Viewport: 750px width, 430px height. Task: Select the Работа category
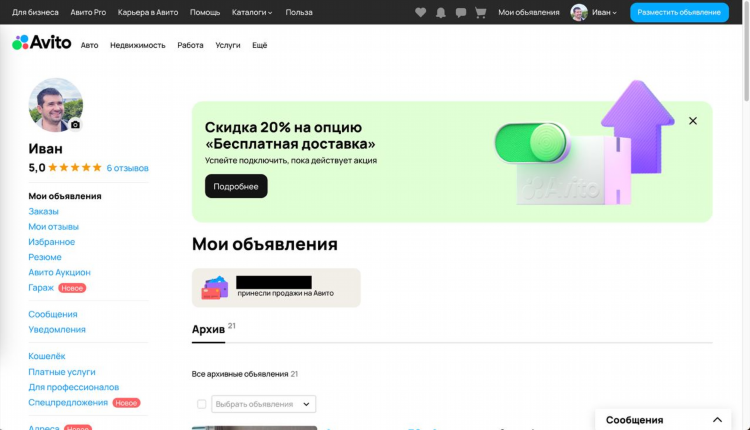click(x=190, y=45)
